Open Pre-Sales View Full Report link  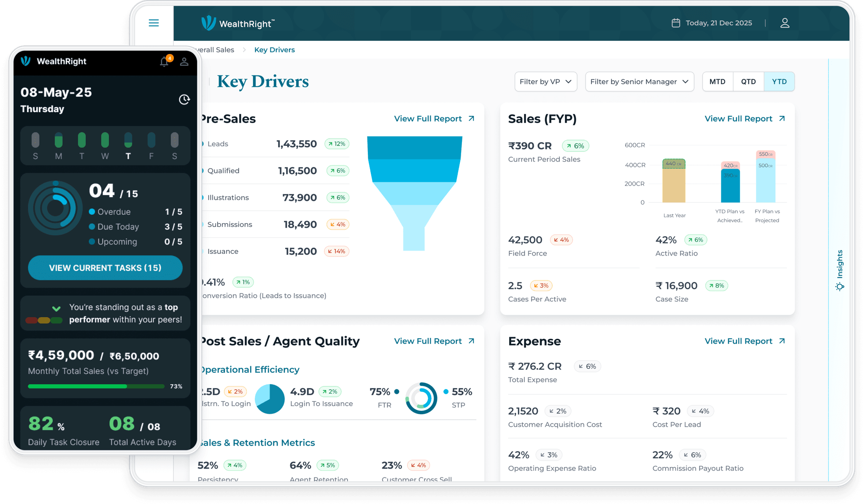pyautogui.click(x=435, y=119)
